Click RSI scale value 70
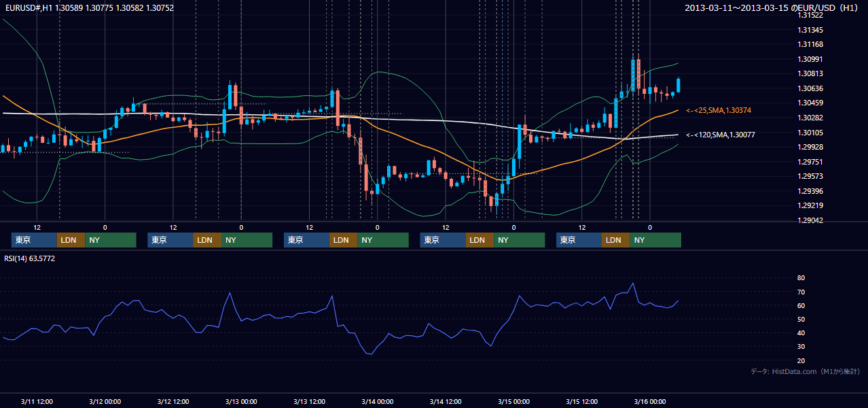Image resolution: width=868 pixels, height=408 pixels. (801, 292)
